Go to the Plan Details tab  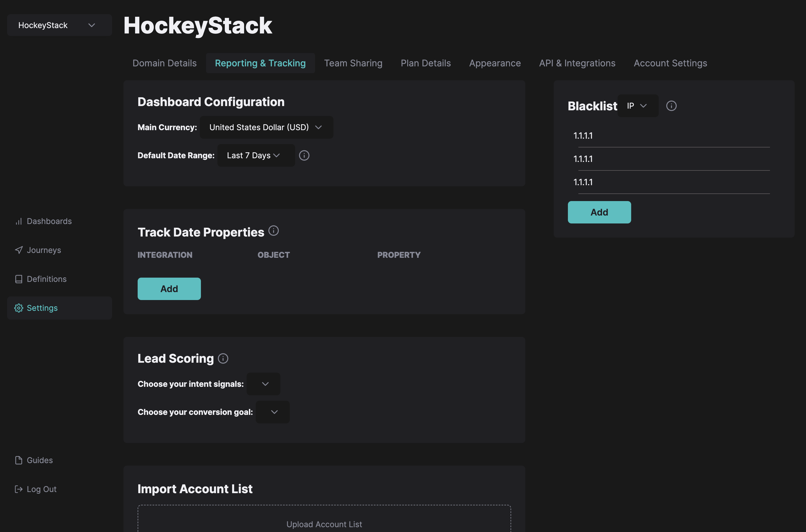click(426, 63)
